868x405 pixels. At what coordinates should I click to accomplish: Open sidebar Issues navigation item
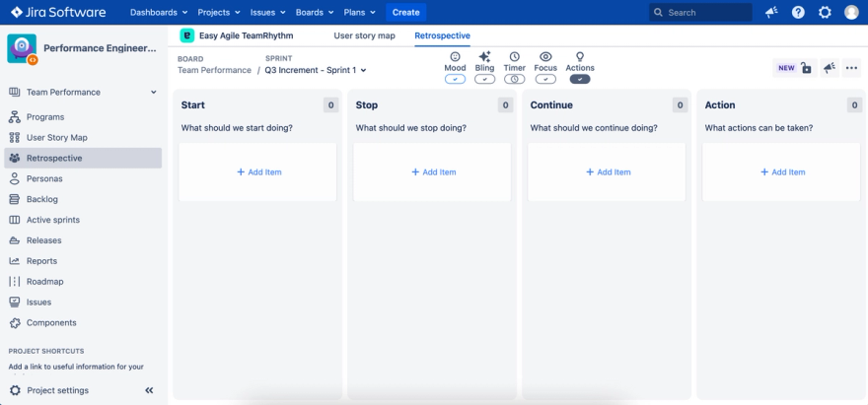tap(83, 303)
